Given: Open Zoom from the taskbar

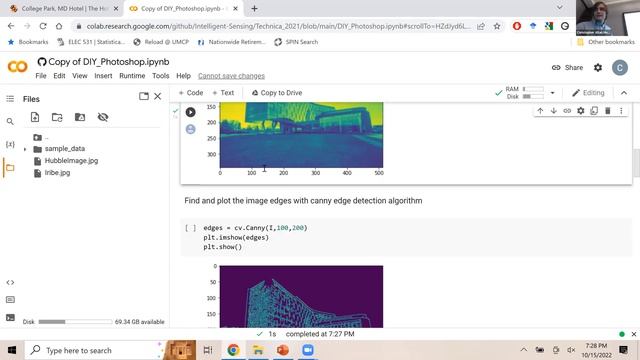Looking at the screenshot, I should [308, 350].
